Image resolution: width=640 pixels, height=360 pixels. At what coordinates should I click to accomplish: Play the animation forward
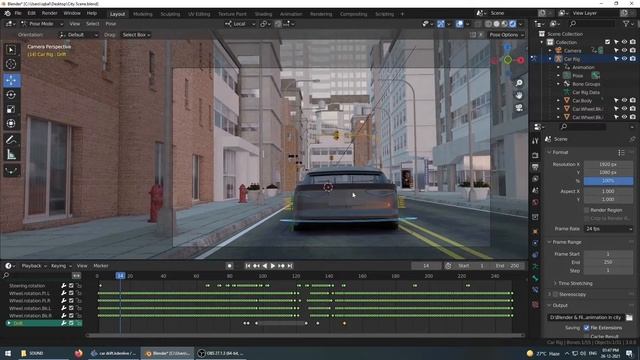pyautogui.click(x=273, y=266)
